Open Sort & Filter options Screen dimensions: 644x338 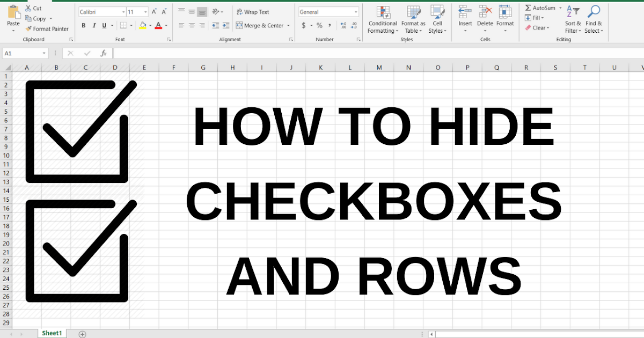573,20
